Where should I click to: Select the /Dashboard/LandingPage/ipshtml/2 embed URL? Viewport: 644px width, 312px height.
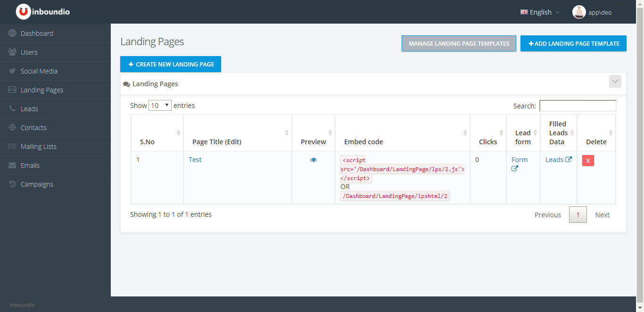[x=395, y=196]
